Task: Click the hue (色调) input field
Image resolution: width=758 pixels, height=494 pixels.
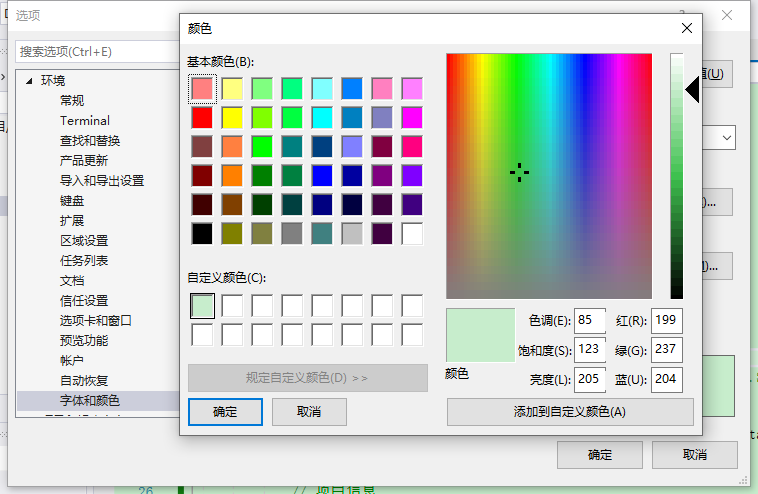Action: coord(590,320)
